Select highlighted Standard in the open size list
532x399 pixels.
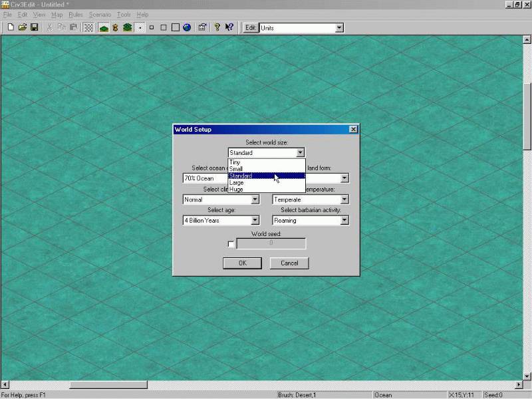(x=267, y=176)
